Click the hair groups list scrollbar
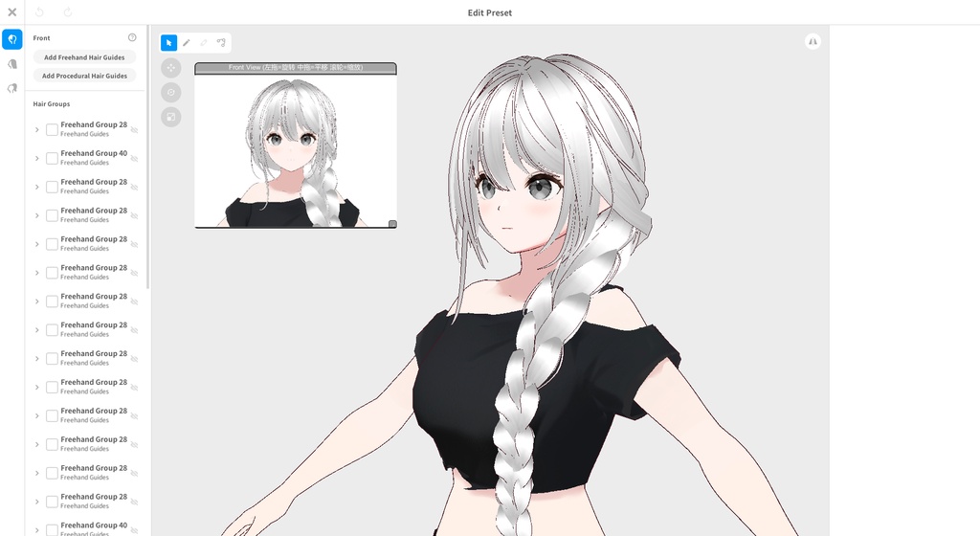This screenshot has width=980, height=536. point(148,157)
